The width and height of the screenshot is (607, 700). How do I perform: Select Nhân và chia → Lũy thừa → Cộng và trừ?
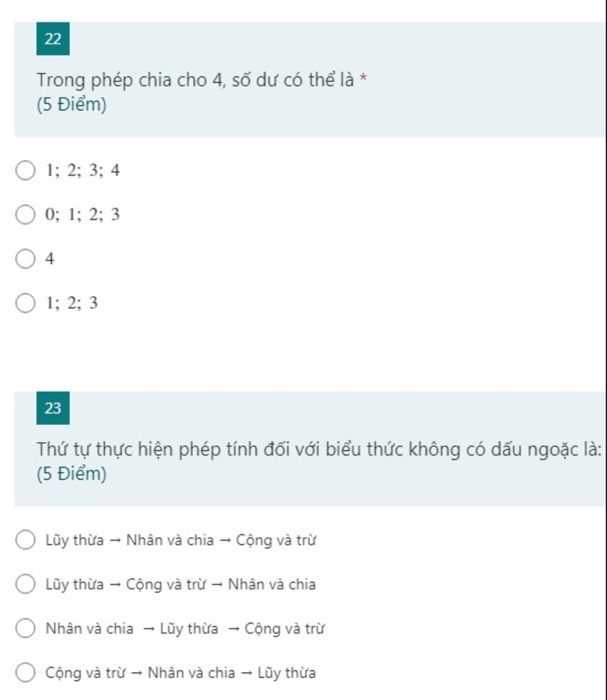25,628
